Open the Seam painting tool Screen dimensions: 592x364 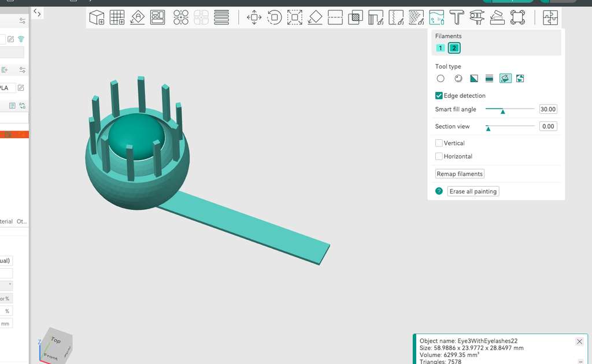[396, 17]
